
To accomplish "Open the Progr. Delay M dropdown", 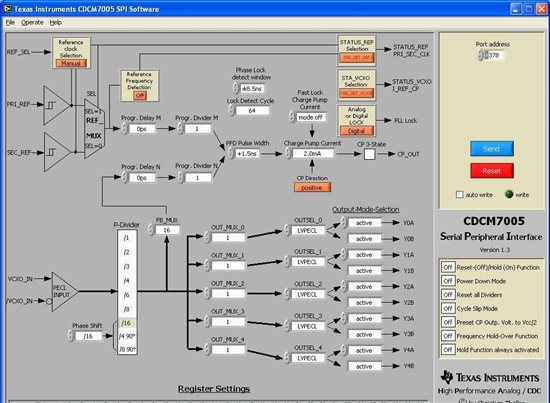I will 142,129.
